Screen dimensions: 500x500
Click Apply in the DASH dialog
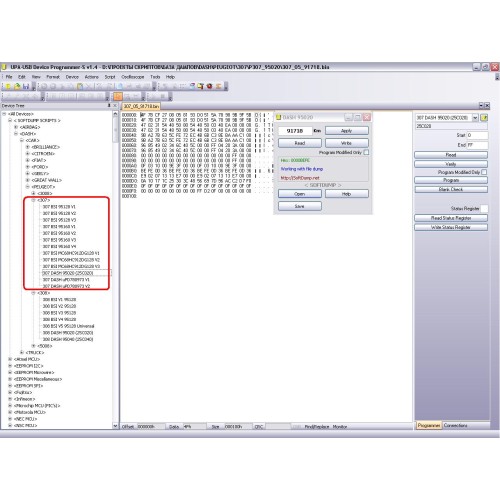click(347, 131)
